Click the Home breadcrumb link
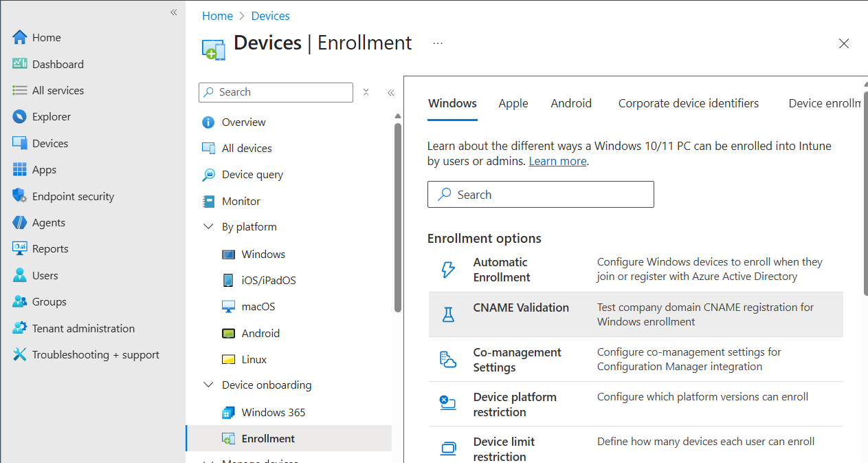The height and width of the screenshot is (463, 868). point(217,16)
